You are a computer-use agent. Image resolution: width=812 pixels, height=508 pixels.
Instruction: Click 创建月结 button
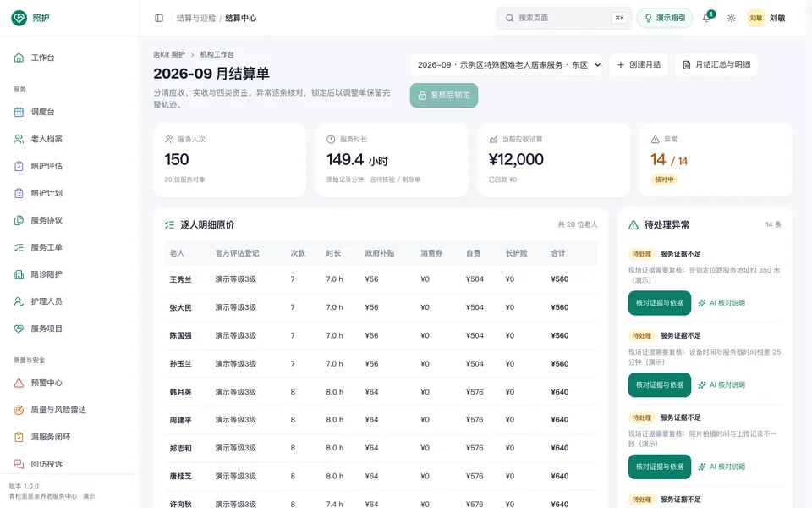(x=639, y=65)
